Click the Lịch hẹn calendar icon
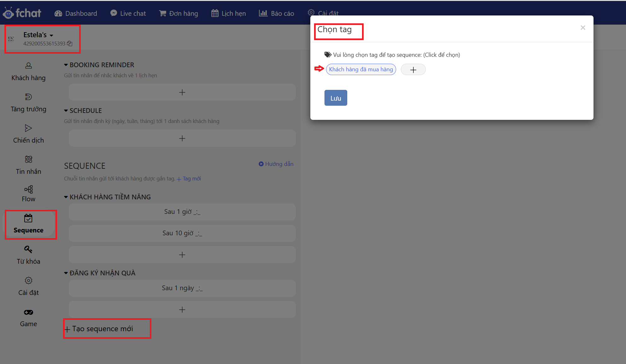 click(x=215, y=13)
